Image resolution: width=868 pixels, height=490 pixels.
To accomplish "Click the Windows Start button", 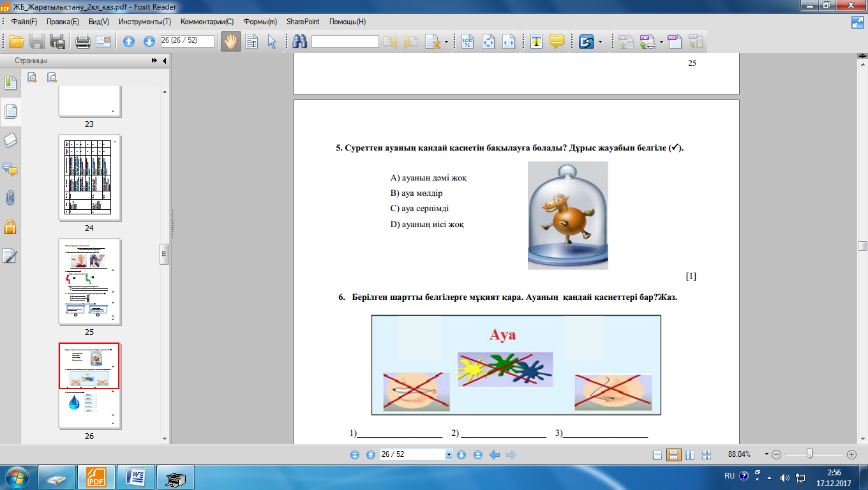I will (x=16, y=477).
